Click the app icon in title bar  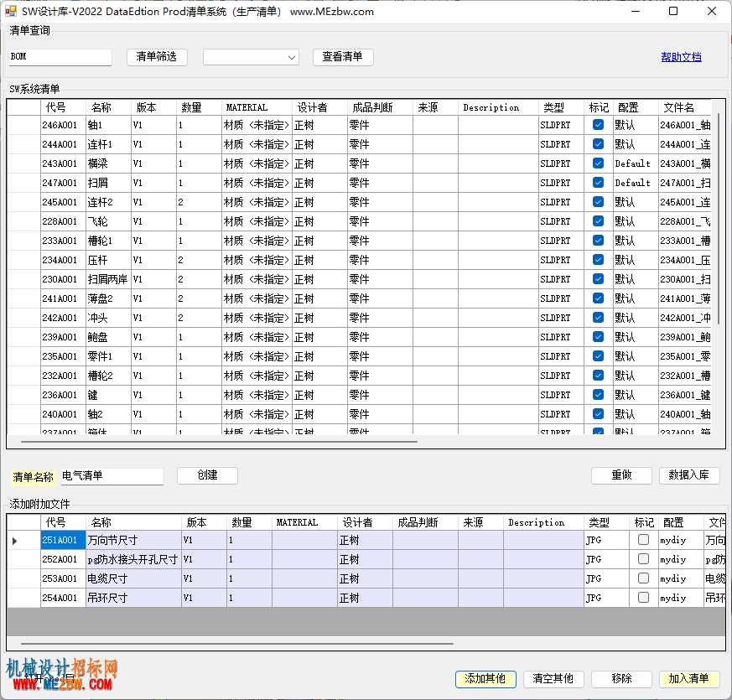[x=10, y=11]
